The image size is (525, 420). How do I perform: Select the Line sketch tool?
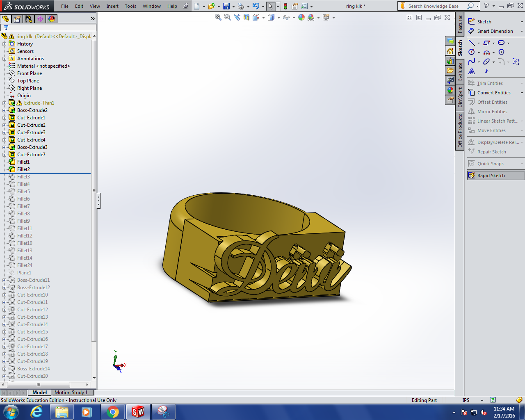[472, 43]
